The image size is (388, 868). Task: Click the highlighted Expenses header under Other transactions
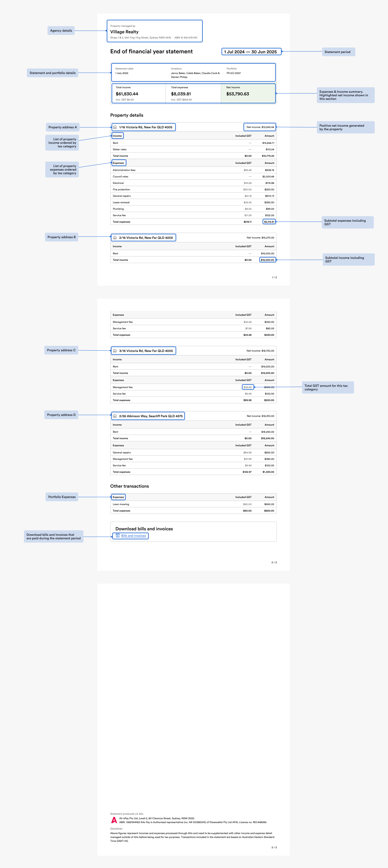click(118, 497)
